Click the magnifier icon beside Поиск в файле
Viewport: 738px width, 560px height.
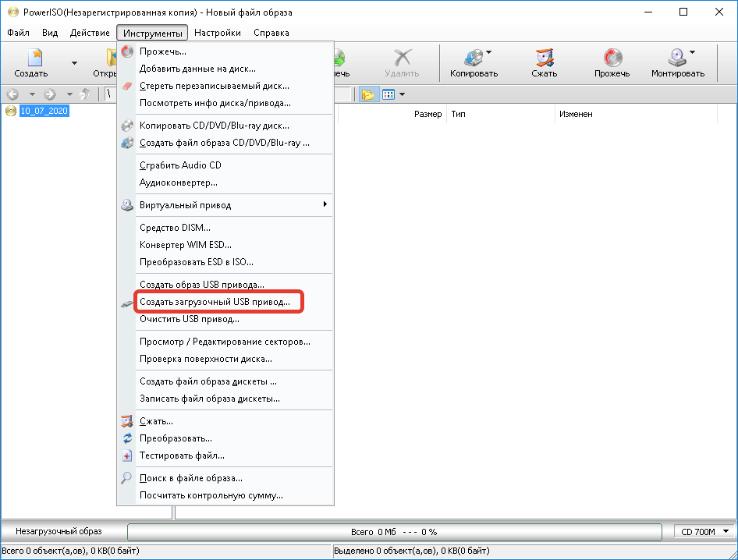[x=126, y=477]
